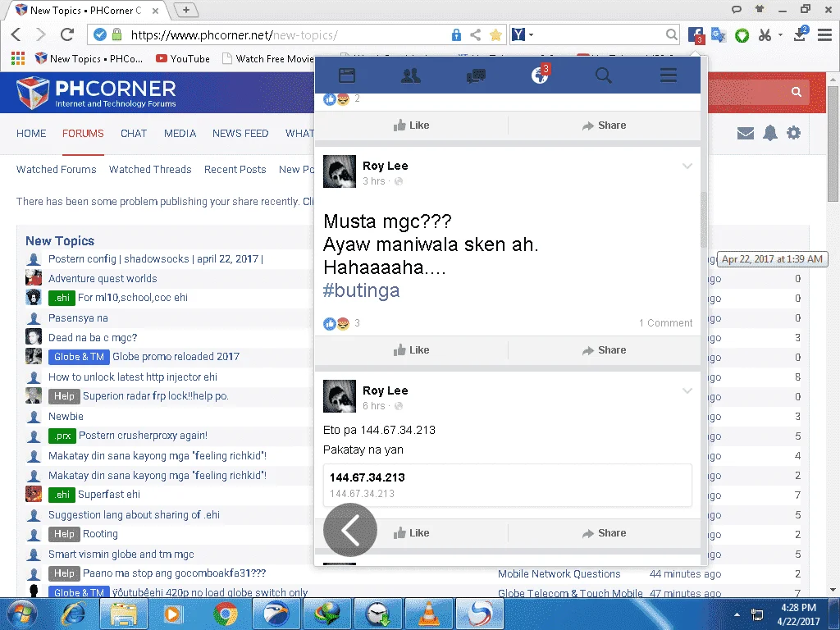Click Roy Lee avatar on 3 hrs post
This screenshot has height=630, width=840.
[x=339, y=171]
